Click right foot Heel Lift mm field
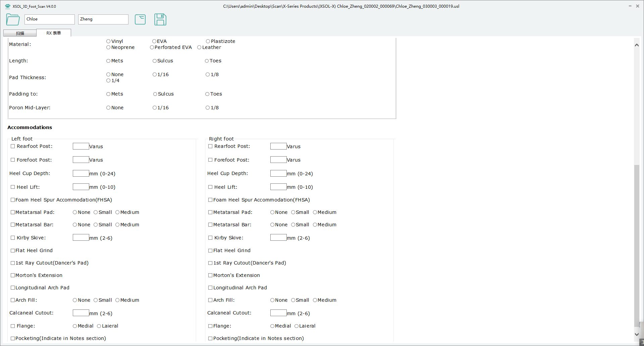Screen dimensions: 644x346 tap(278, 187)
